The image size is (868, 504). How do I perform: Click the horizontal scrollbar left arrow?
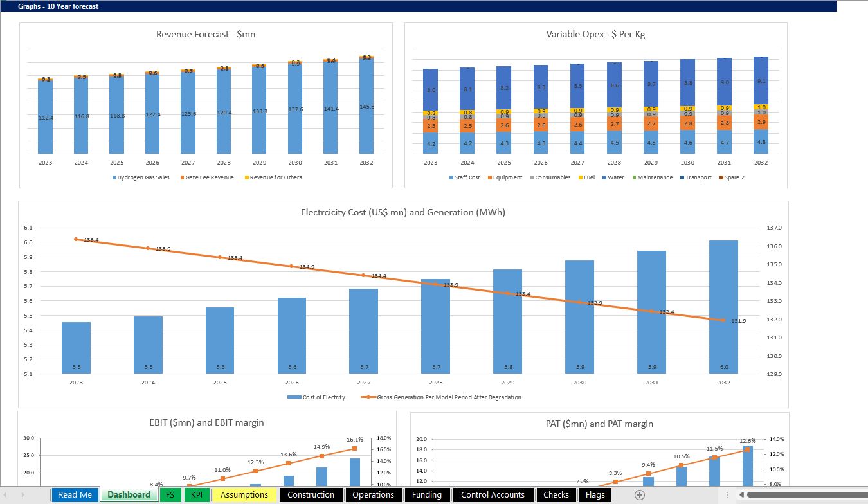pyautogui.click(x=741, y=494)
